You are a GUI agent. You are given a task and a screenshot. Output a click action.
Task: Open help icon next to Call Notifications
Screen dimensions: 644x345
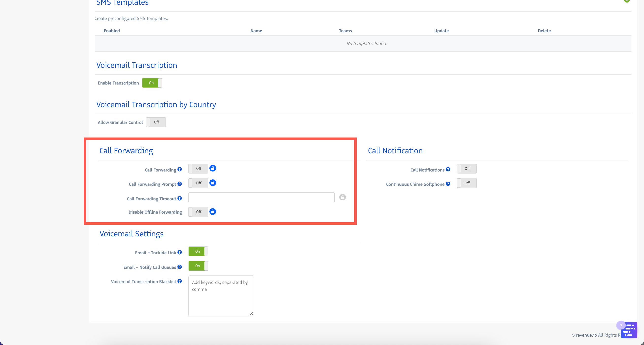click(x=448, y=170)
